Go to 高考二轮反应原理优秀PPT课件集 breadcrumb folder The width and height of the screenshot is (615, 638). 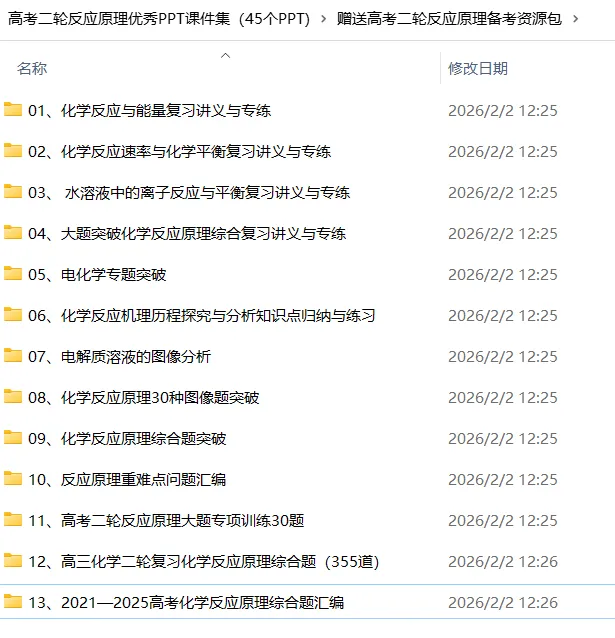pos(159,19)
